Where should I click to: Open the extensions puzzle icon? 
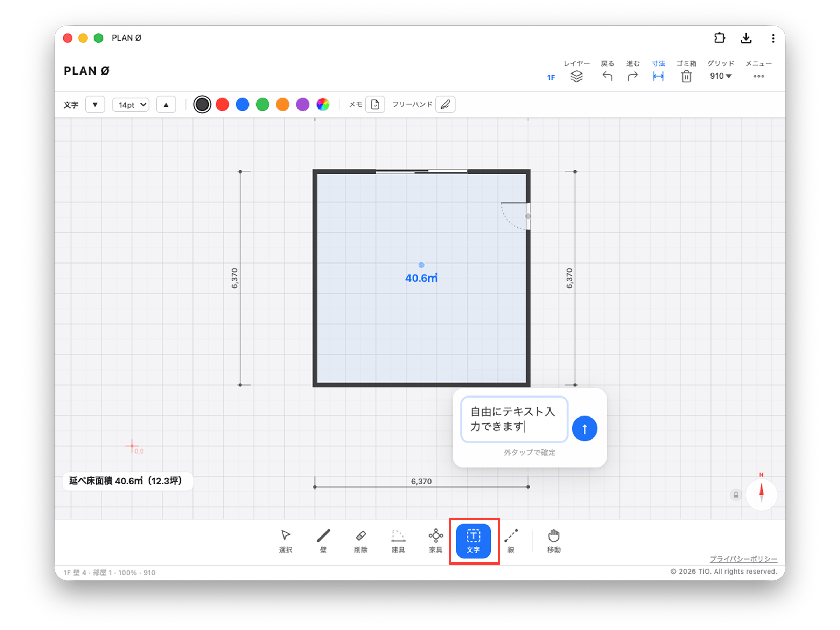pyautogui.click(x=719, y=38)
